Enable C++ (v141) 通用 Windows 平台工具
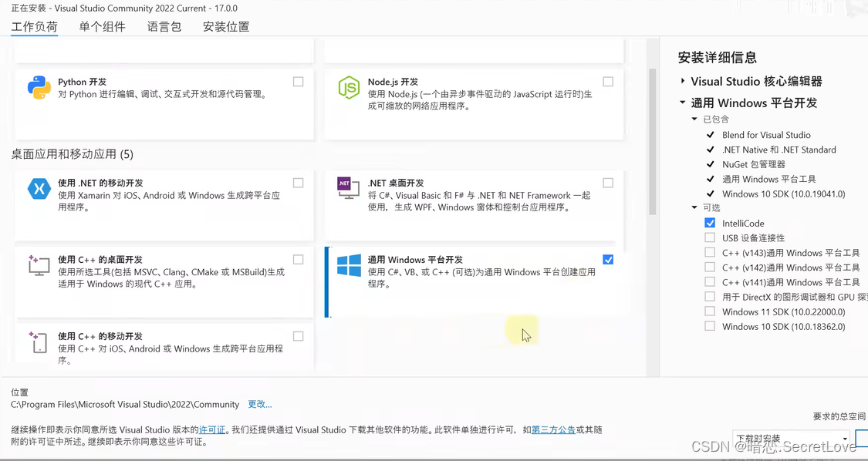The image size is (868, 461). pos(710,281)
